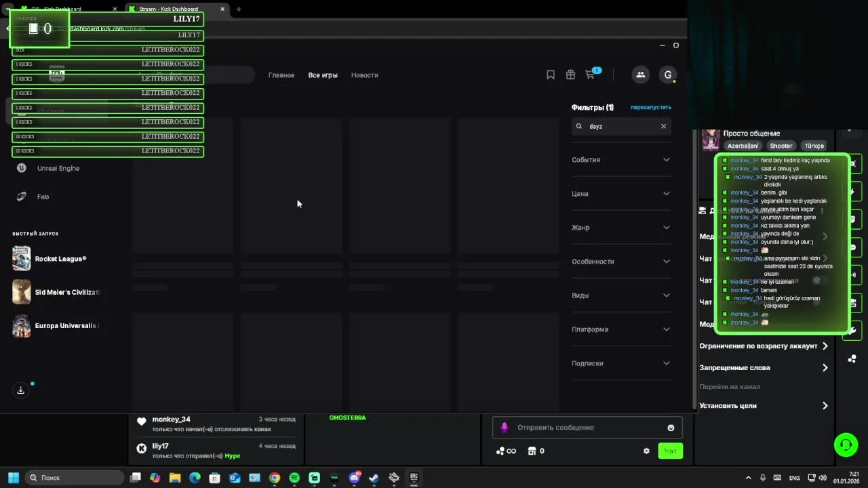868x488 pixels.
Task: Focus the dayz filter search field
Action: (x=621, y=126)
